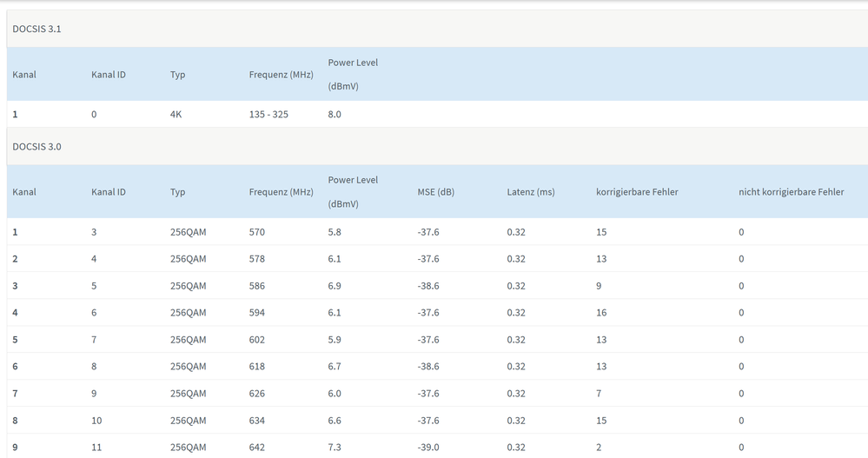868x458 pixels.
Task: Click the MSE (dB) column header
Action: point(435,192)
